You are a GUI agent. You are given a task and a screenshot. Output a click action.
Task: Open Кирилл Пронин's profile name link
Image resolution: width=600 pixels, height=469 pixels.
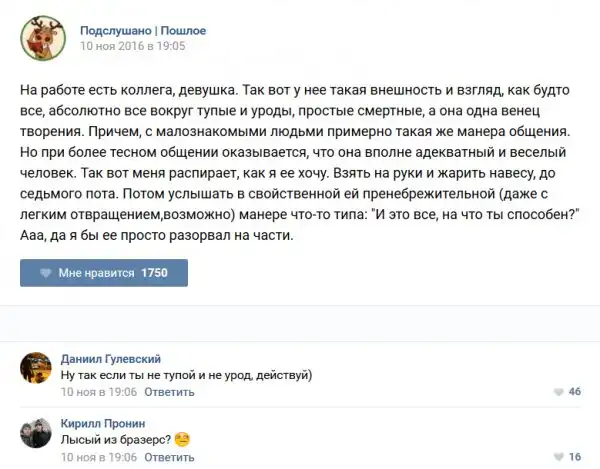click(x=103, y=423)
